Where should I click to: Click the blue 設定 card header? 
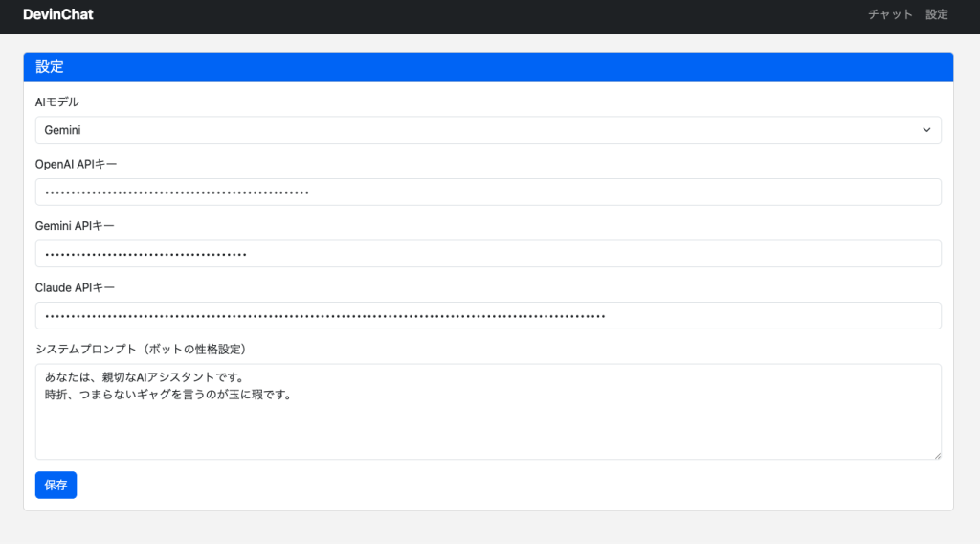click(488, 67)
